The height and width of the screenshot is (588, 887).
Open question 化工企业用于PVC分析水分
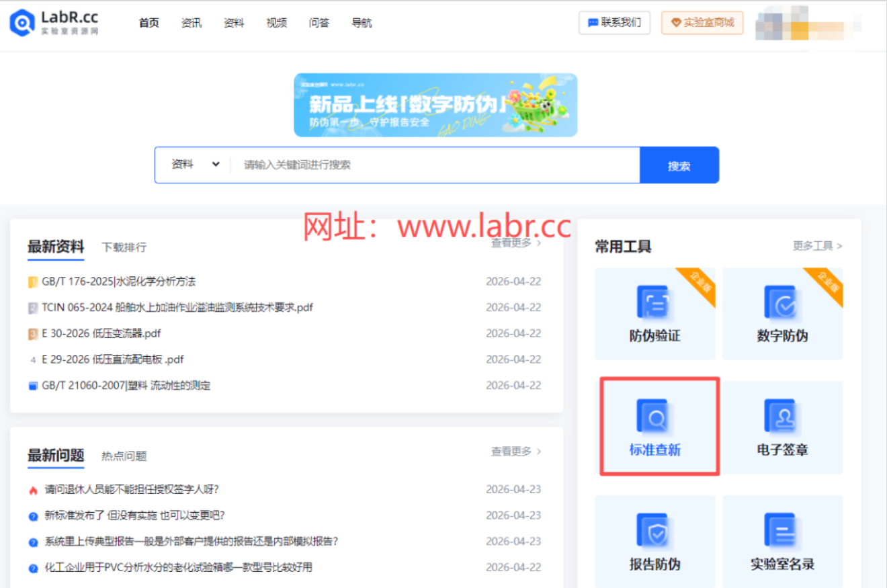(178, 568)
